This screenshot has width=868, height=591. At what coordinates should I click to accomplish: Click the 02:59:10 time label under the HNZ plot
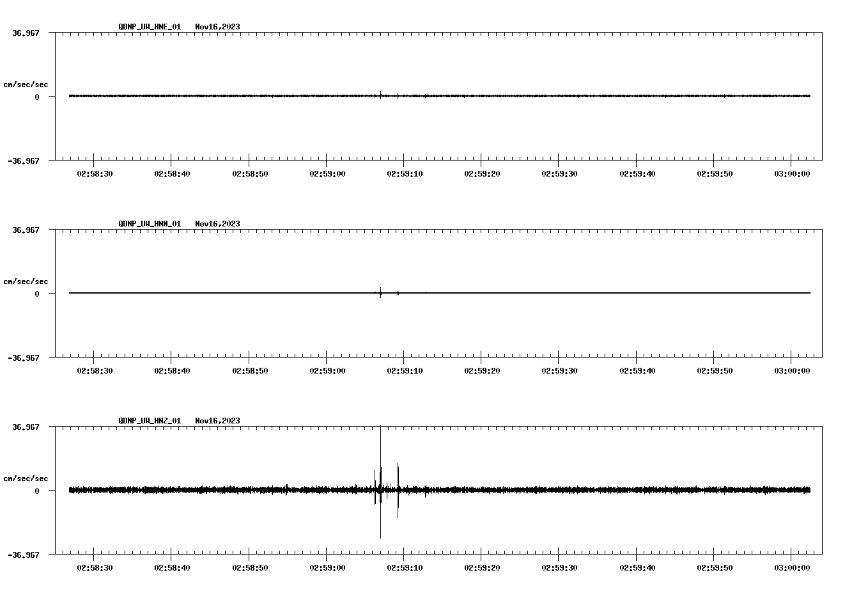(405, 567)
